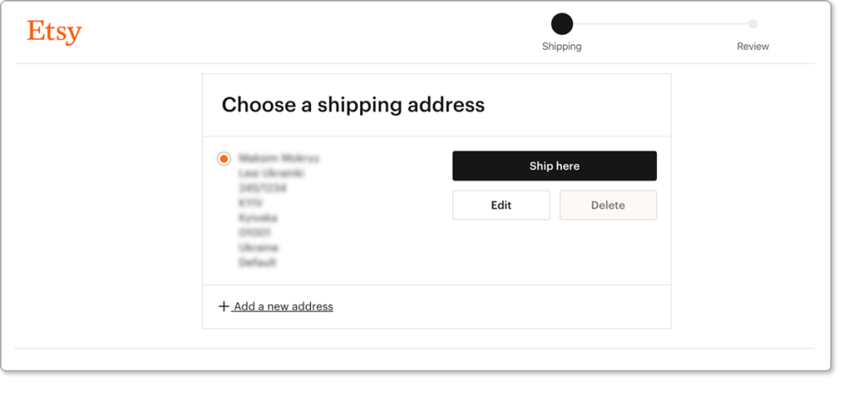
Task: Jump to the Review step label
Action: pos(753,47)
